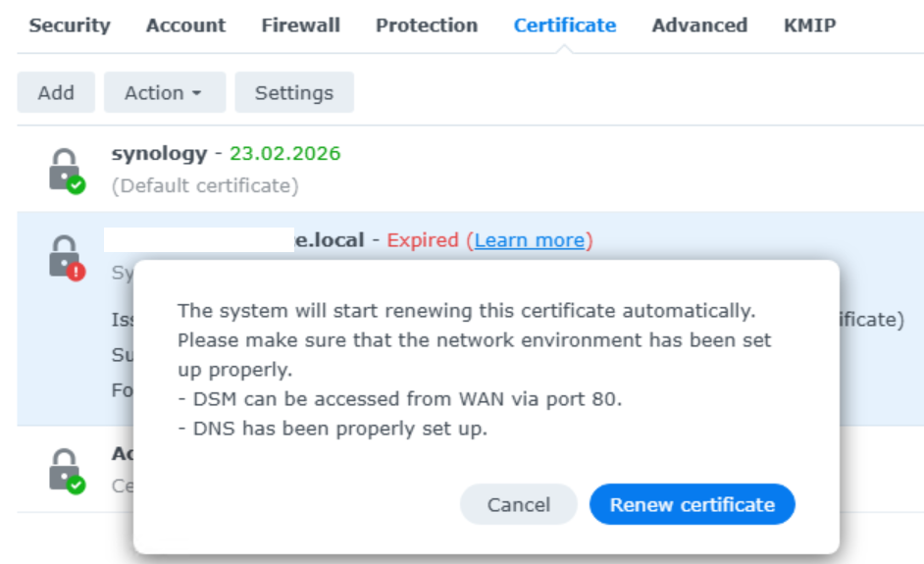This screenshot has height=564, width=924.
Task: Select the expired .local certificate name
Action: (329, 240)
